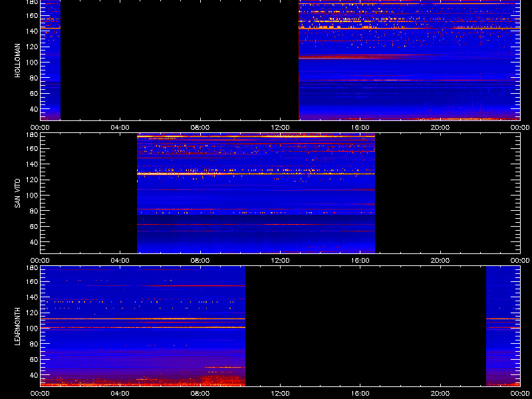Choose the 180 frequency tick of Learmonth panel
The image size is (532, 399).
(x=33, y=268)
